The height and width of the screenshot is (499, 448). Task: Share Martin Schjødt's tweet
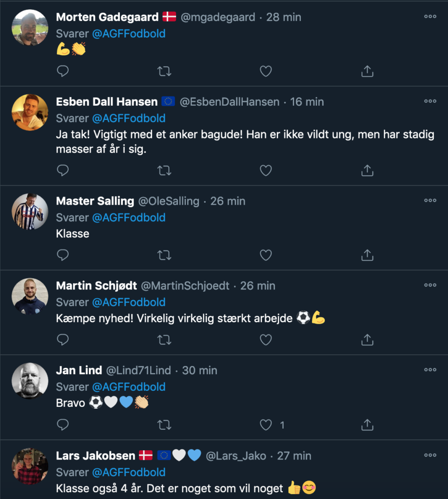tap(367, 339)
